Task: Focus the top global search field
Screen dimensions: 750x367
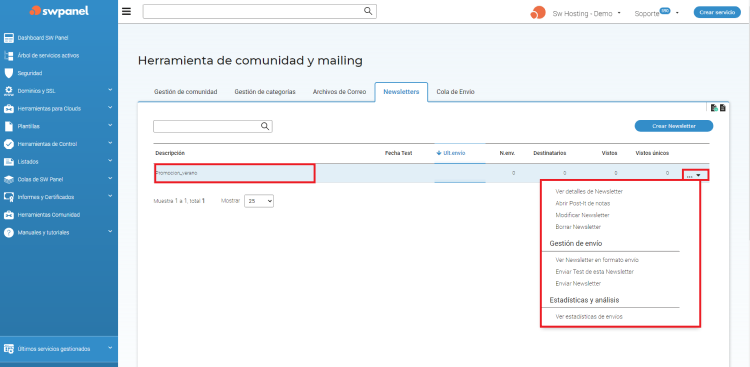Action: pos(259,11)
